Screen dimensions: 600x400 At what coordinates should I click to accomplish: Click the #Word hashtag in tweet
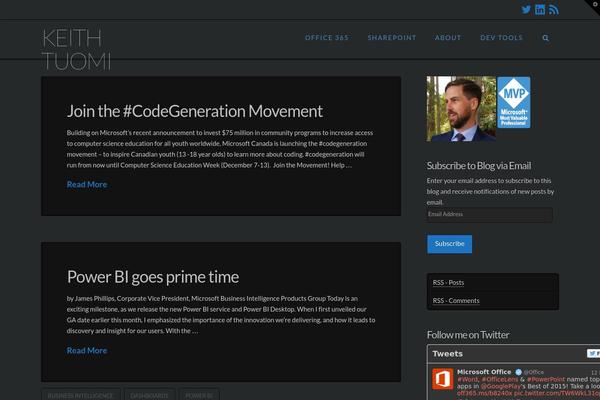pos(467,379)
